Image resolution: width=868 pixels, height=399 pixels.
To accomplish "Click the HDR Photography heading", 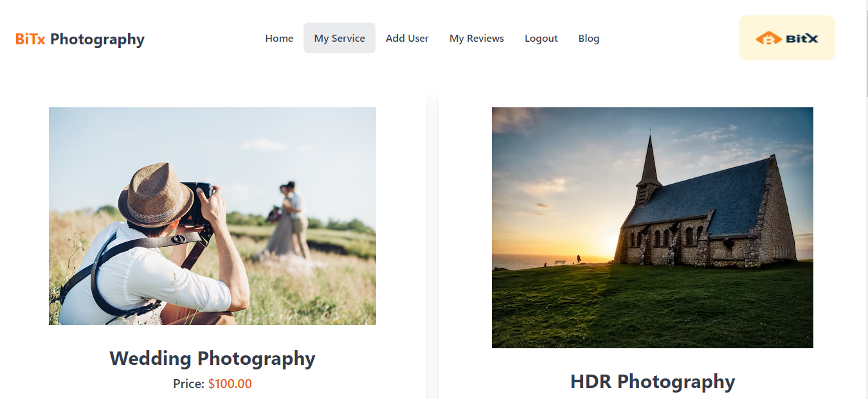I will [653, 382].
